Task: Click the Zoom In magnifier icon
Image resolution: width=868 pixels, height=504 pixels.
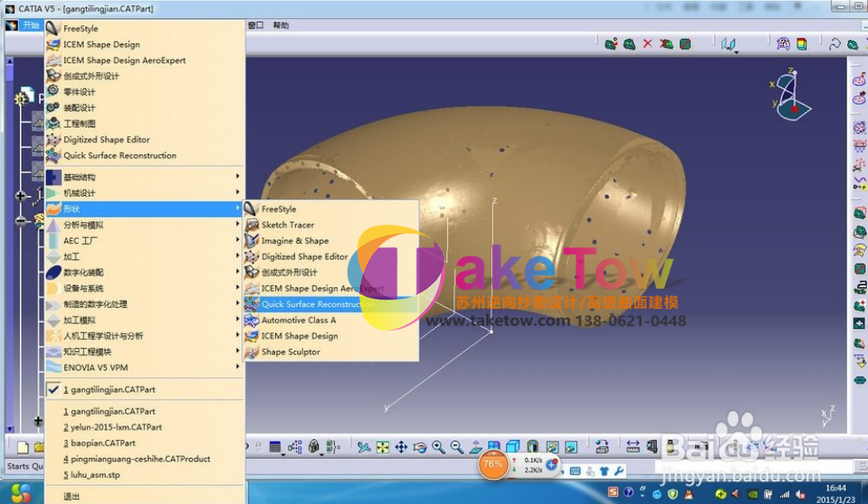Action: click(438, 447)
